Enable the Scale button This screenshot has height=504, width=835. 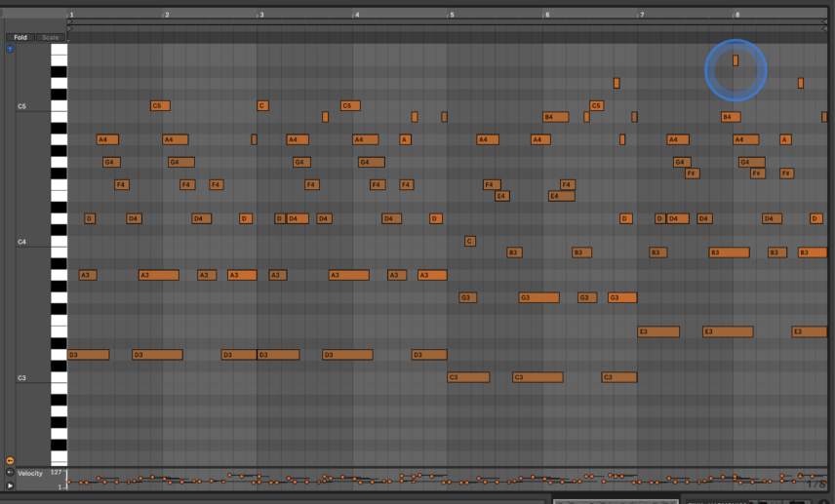[x=51, y=37]
